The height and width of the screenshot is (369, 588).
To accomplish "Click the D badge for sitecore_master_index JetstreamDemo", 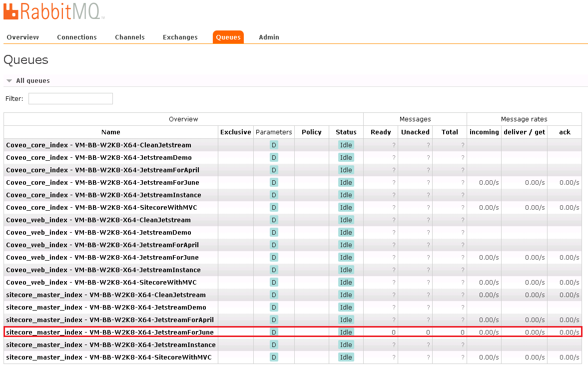I will 274,307.
